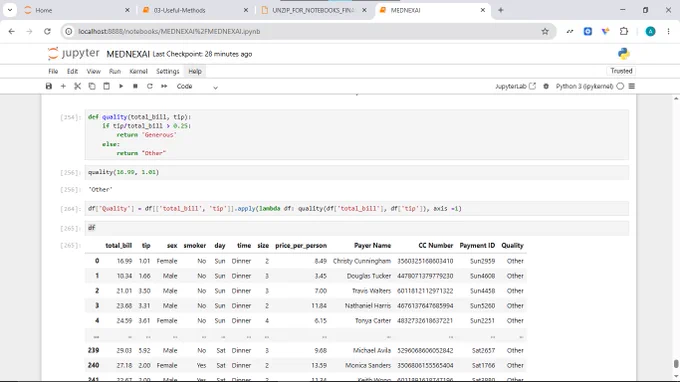Select the Michael Avila cell
The width and height of the screenshot is (680, 382).
tap(372, 350)
